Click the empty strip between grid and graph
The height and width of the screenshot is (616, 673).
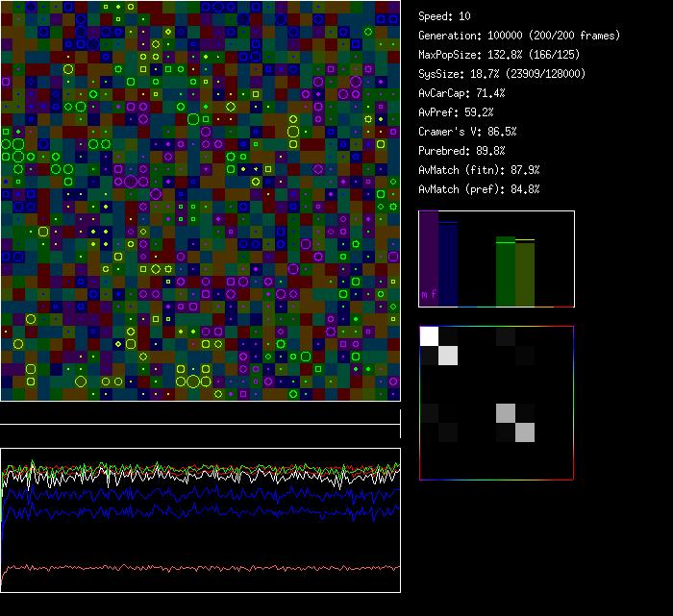pos(200,413)
